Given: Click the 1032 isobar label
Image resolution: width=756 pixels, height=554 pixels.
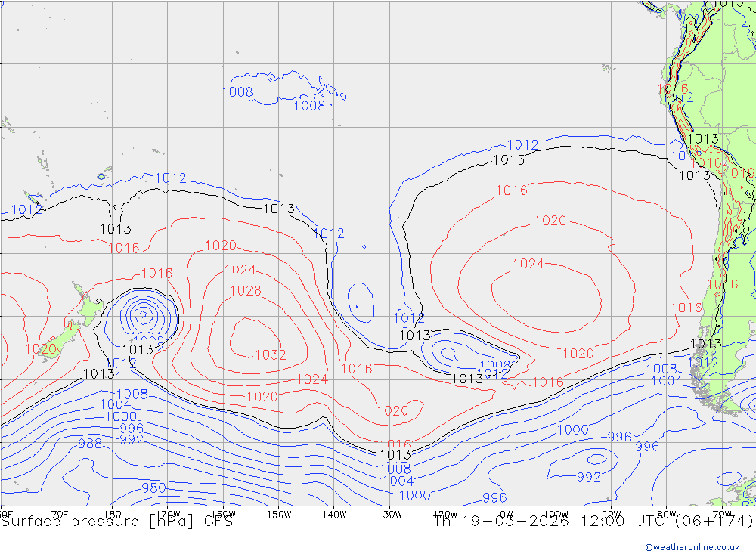Looking at the screenshot, I should coord(270,355).
